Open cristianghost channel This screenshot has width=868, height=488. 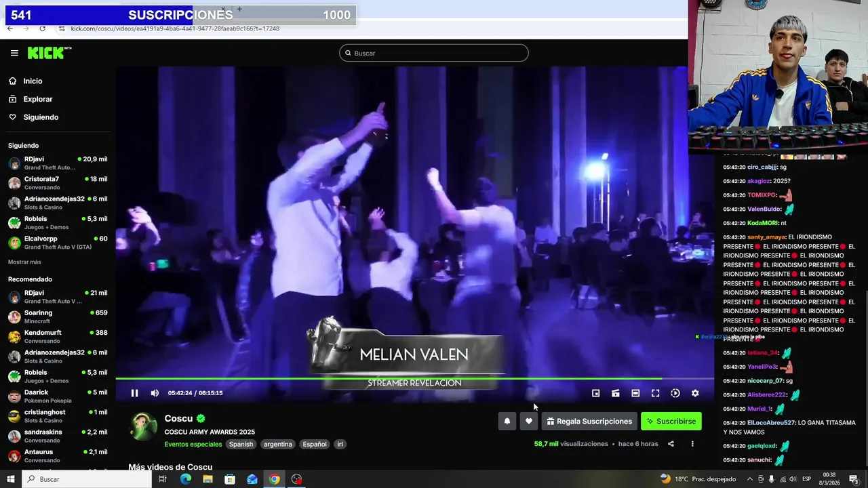58,416
